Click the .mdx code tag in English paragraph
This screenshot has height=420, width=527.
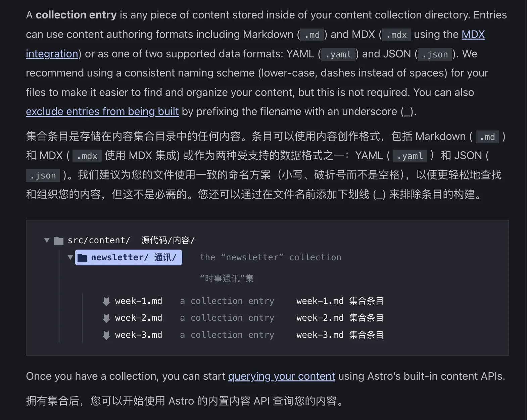click(396, 35)
